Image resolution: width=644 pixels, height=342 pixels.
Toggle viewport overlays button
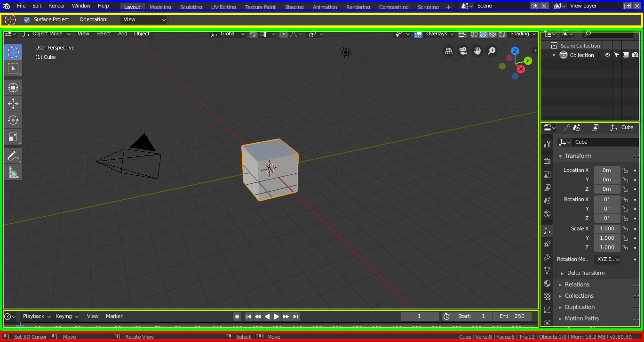coord(418,34)
